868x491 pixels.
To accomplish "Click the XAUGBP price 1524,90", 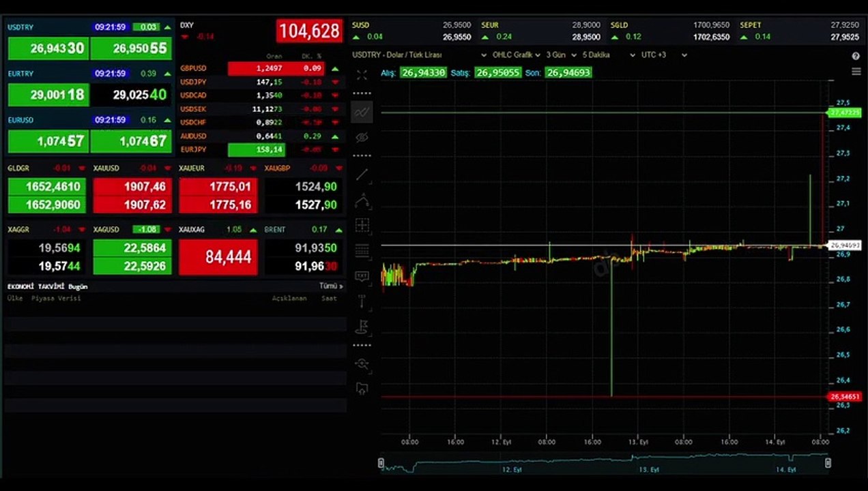I will pos(304,186).
